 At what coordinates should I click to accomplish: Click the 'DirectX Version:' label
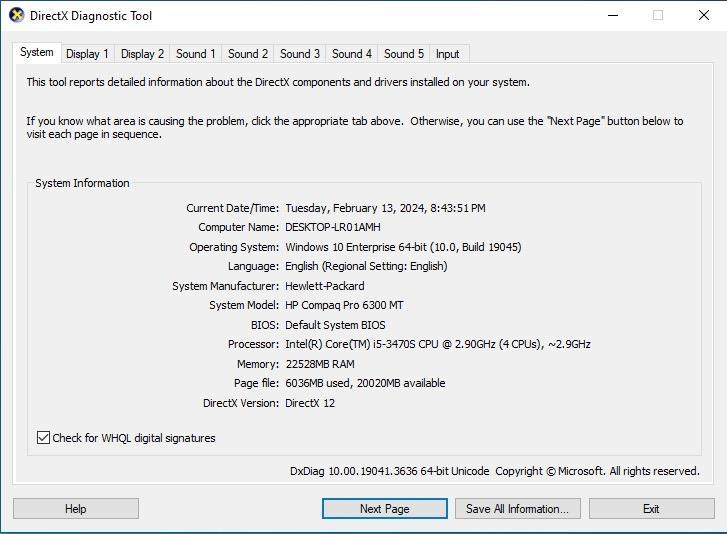click(x=241, y=403)
